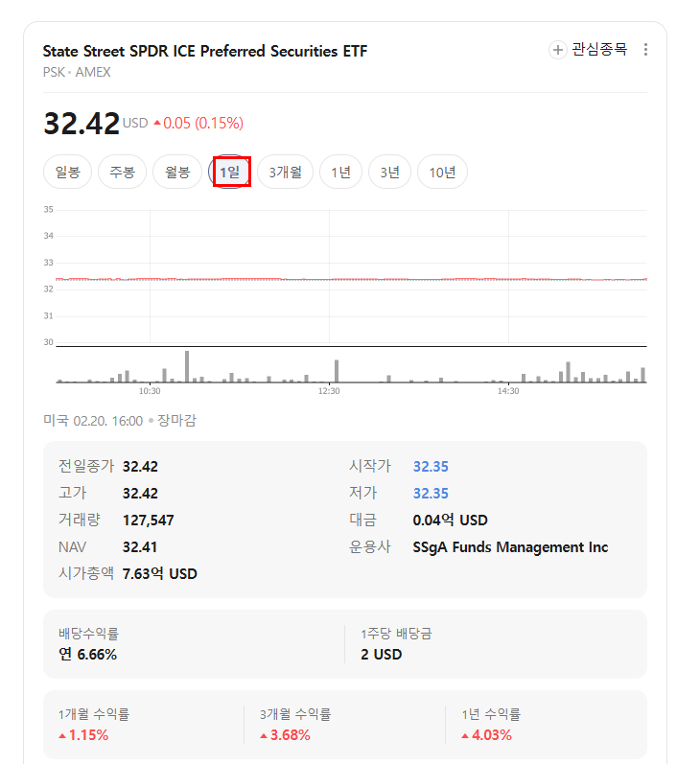This screenshot has height=764, width=700.
Task: Click the 1주당 배당금 2 USD value
Action: [382, 655]
